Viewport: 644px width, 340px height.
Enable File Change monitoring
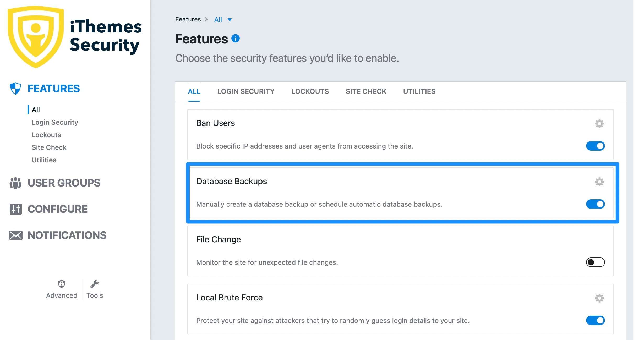pos(595,262)
